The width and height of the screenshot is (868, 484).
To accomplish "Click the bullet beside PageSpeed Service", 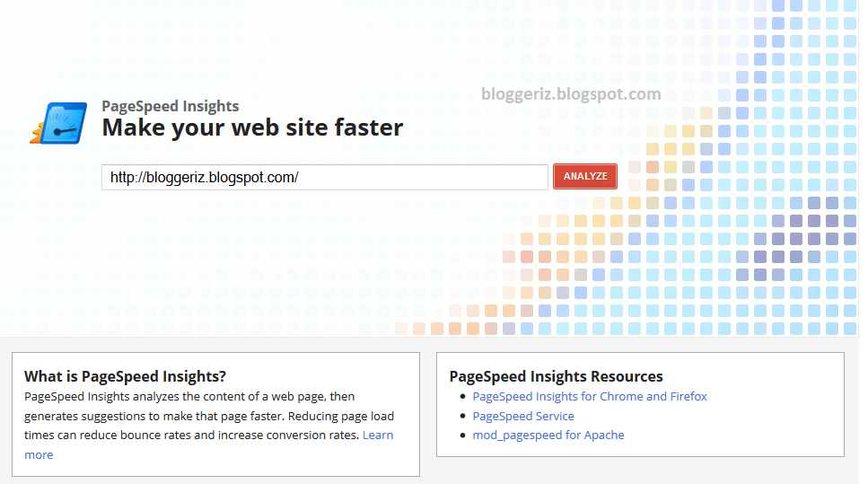I will [463, 417].
